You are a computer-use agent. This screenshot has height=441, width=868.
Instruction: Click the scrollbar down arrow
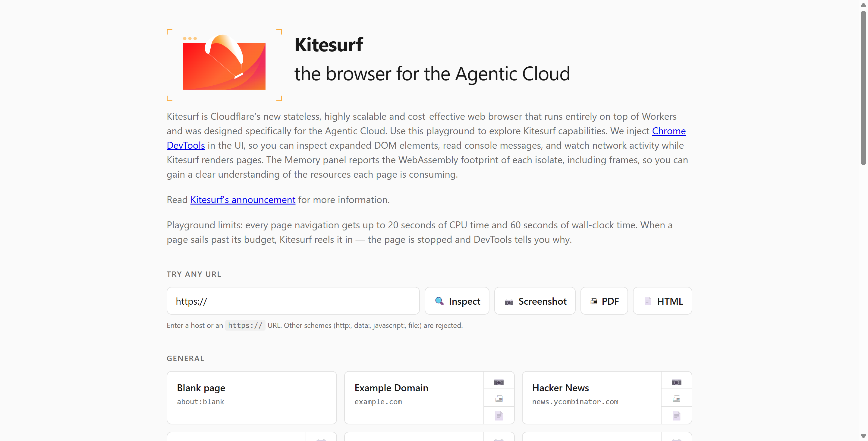point(863,436)
